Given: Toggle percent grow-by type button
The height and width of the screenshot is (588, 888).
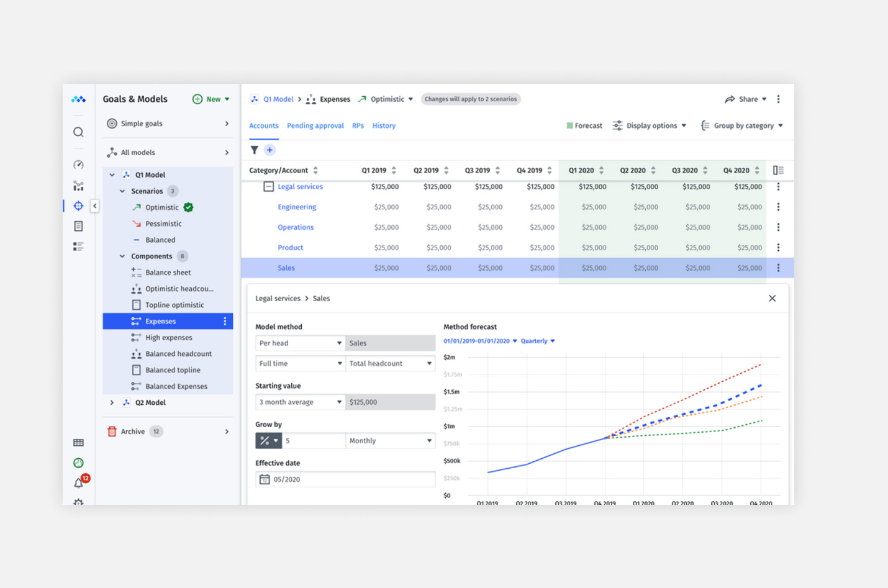Looking at the screenshot, I should 268,441.
